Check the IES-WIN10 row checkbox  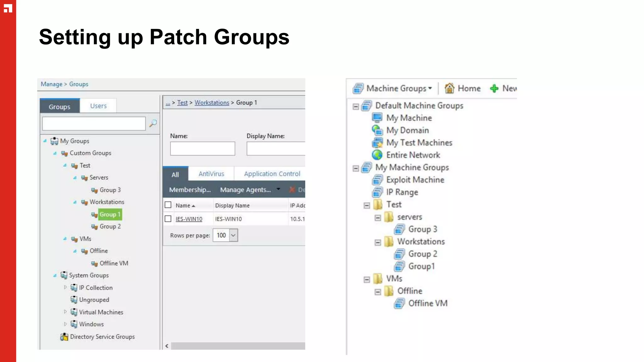coord(168,219)
